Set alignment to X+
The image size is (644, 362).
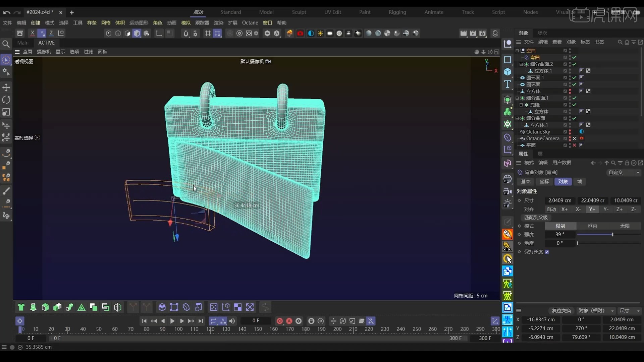click(x=565, y=209)
